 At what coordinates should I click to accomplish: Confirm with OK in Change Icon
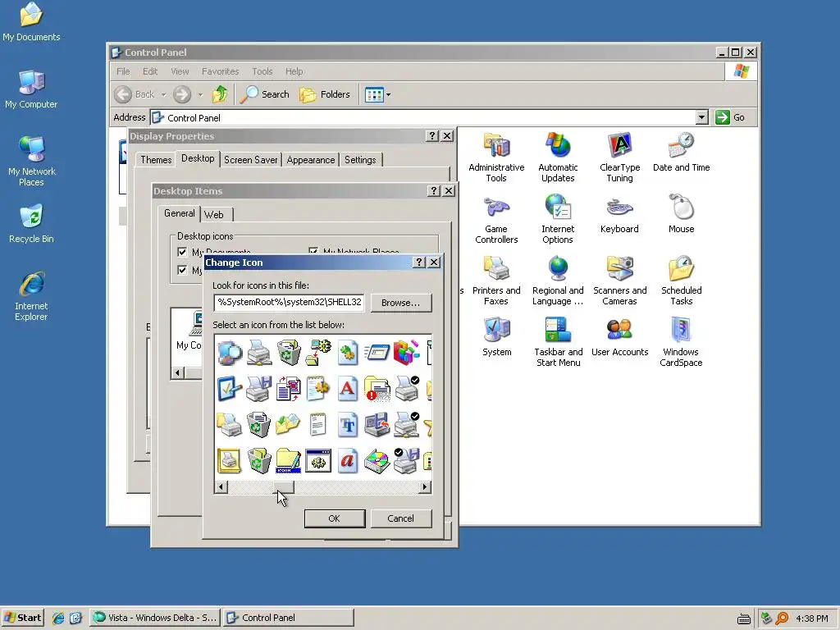point(335,518)
